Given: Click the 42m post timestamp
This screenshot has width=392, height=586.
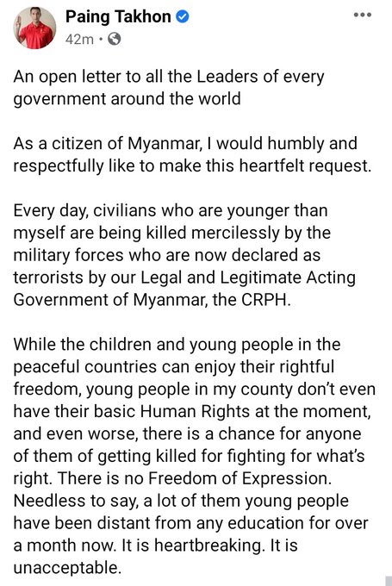Looking at the screenshot, I should [79, 39].
